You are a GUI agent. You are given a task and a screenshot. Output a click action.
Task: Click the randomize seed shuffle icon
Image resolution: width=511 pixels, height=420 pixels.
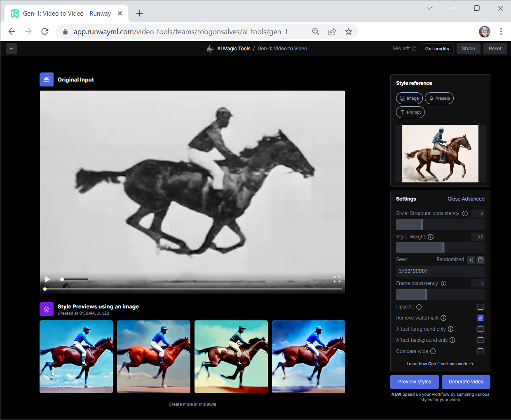[x=471, y=260]
